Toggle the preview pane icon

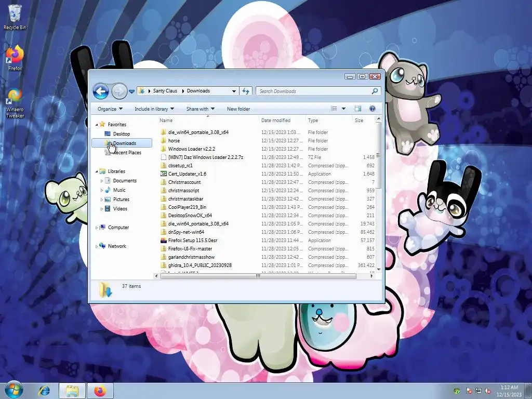coord(357,109)
